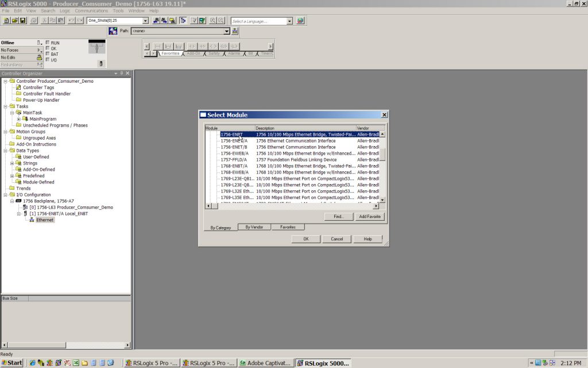Select the 1756 Backplane tree node
The height and width of the screenshot is (368, 588).
[48, 201]
